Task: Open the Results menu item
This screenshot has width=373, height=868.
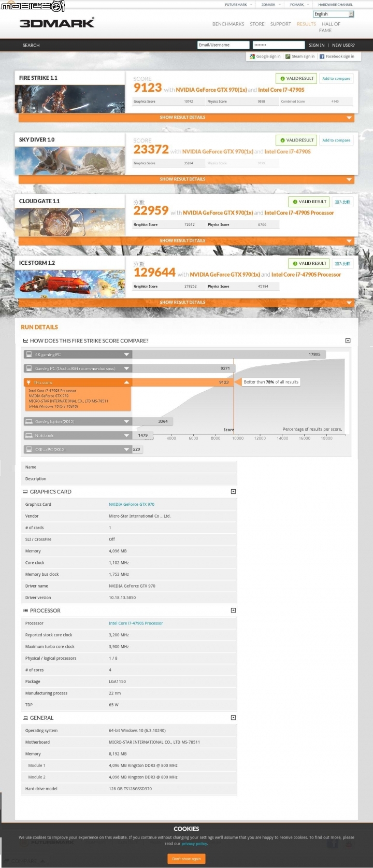Action: pyautogui.click(x=306, y=24)
